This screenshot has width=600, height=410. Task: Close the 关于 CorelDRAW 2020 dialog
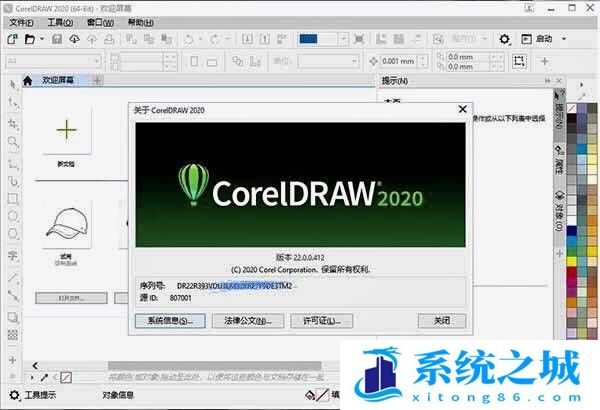tap(463, 109)
